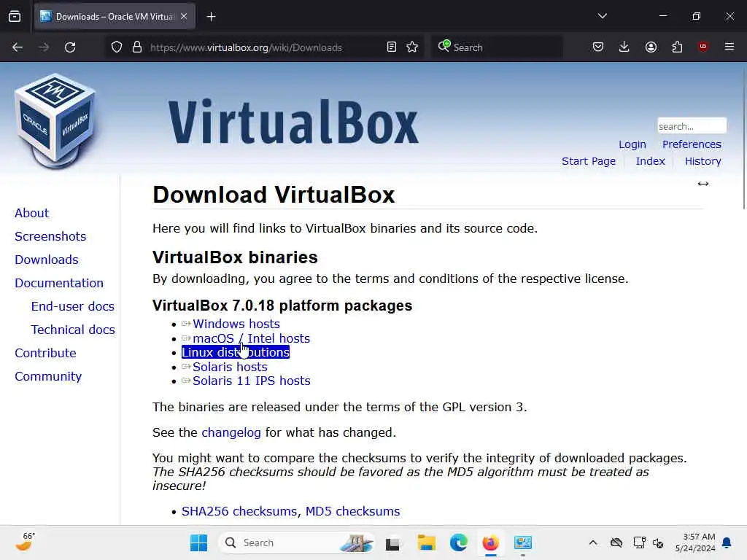Open the History page
Screen dimensions: 747x560
point(703,161)
